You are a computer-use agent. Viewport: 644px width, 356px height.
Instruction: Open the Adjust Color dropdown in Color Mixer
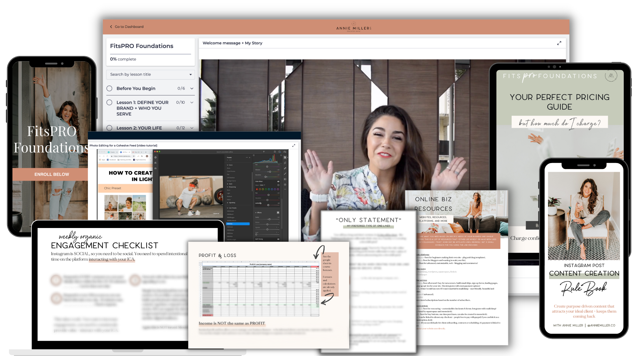tap(262, 185)
